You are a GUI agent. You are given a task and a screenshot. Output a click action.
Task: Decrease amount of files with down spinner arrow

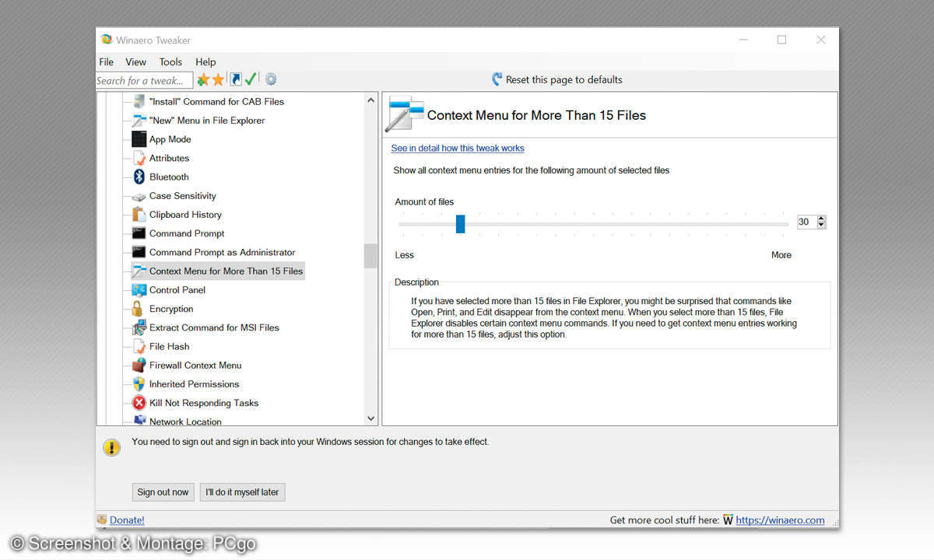tap(821, 226)
